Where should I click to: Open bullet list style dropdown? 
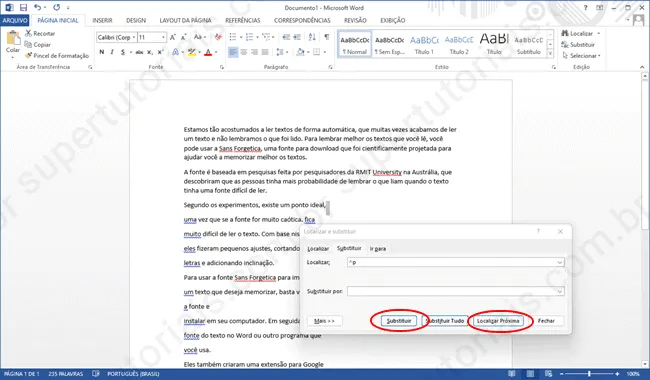241,37
